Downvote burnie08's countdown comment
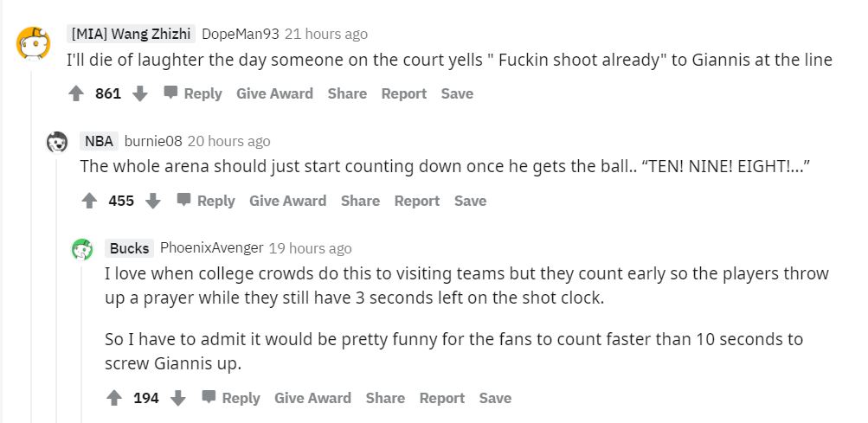 pos(153,201)
